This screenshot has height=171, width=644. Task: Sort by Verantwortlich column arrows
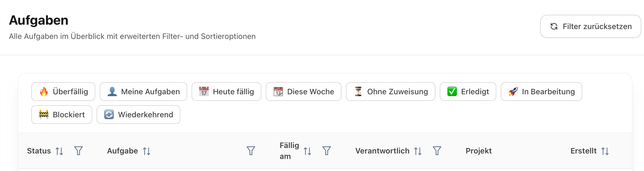[418, 151]
